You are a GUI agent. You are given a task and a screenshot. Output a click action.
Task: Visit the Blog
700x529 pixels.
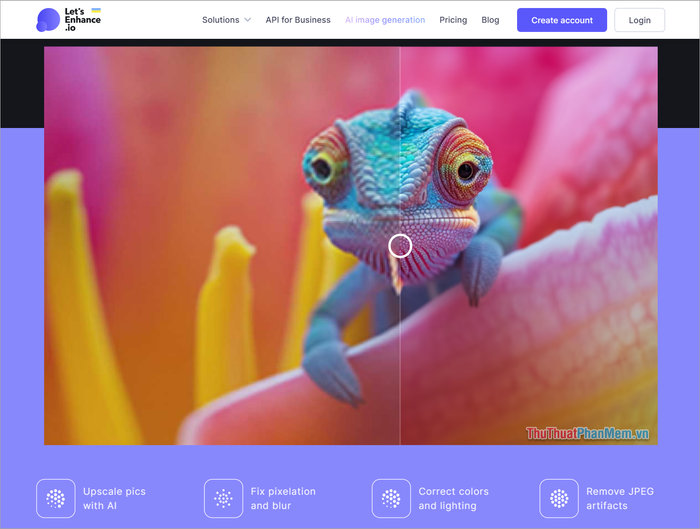coord(490,20)
